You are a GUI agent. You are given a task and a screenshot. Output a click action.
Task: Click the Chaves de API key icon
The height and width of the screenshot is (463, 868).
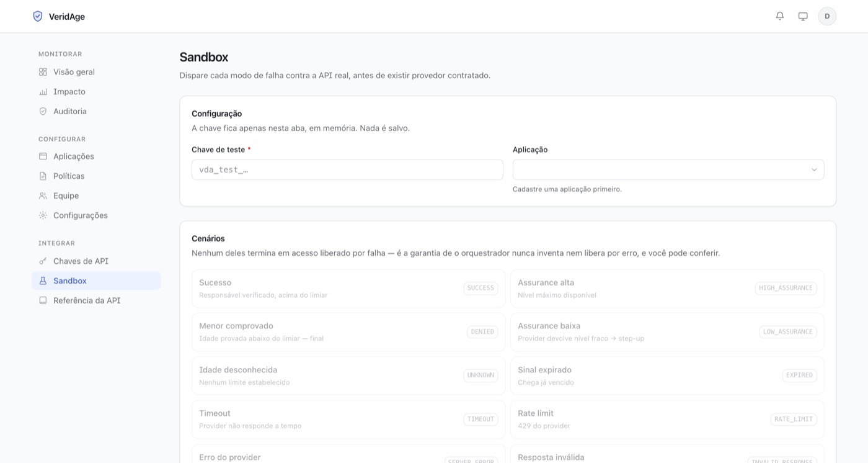click(x=43, y=261)
